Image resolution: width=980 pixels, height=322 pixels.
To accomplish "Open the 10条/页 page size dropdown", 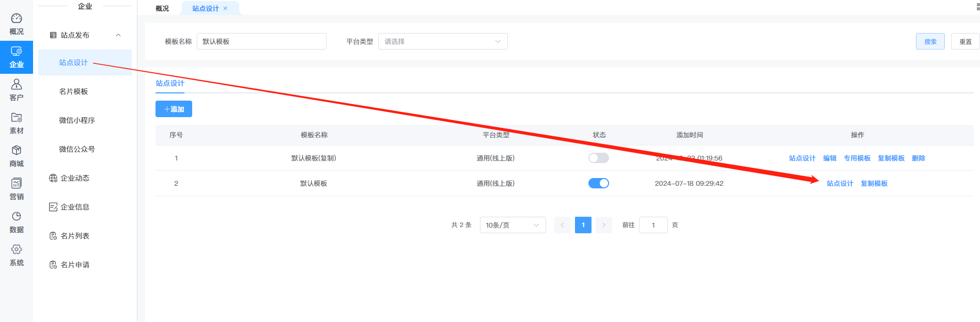I will (512, 225).
